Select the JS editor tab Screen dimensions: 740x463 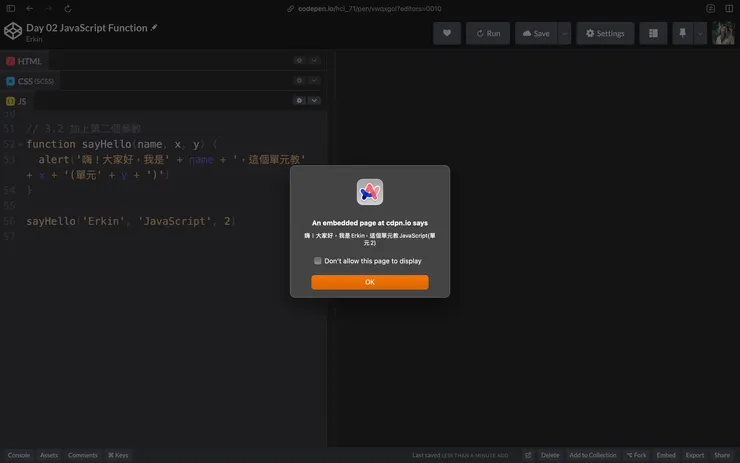17,101
